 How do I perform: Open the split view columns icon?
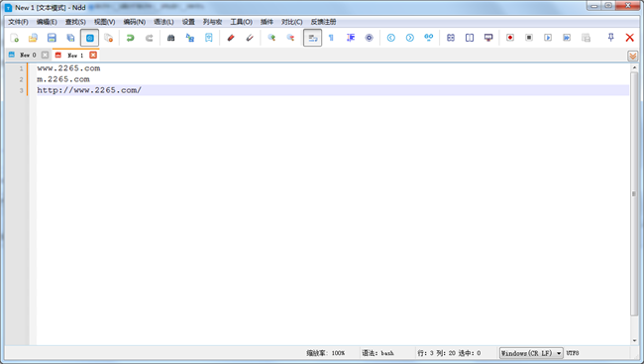coord(470,38)
